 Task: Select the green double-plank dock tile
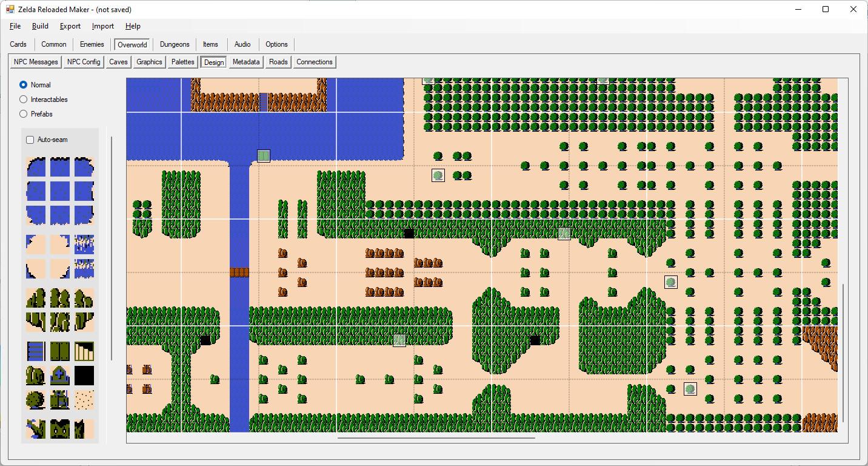[x=60, y=351]
